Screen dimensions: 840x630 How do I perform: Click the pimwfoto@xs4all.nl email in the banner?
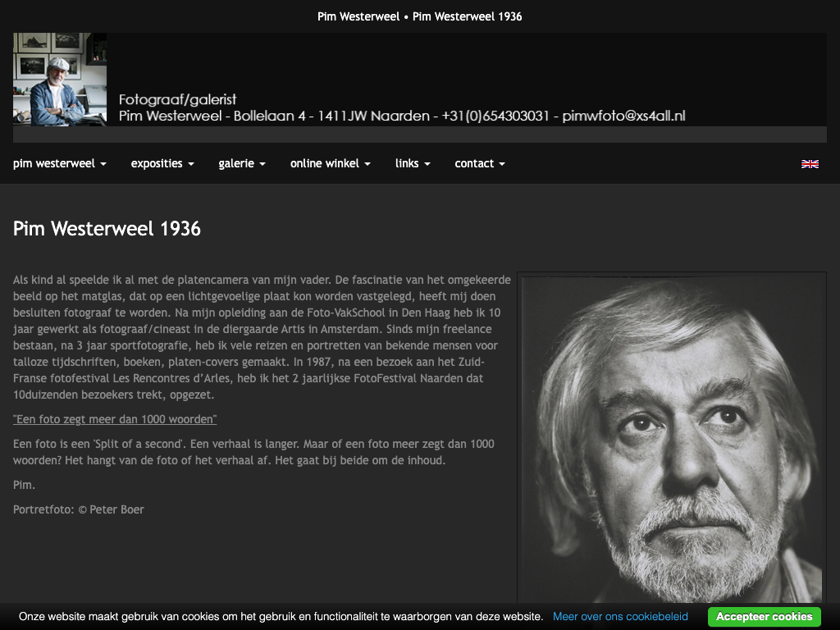click(x=623, y=116)
